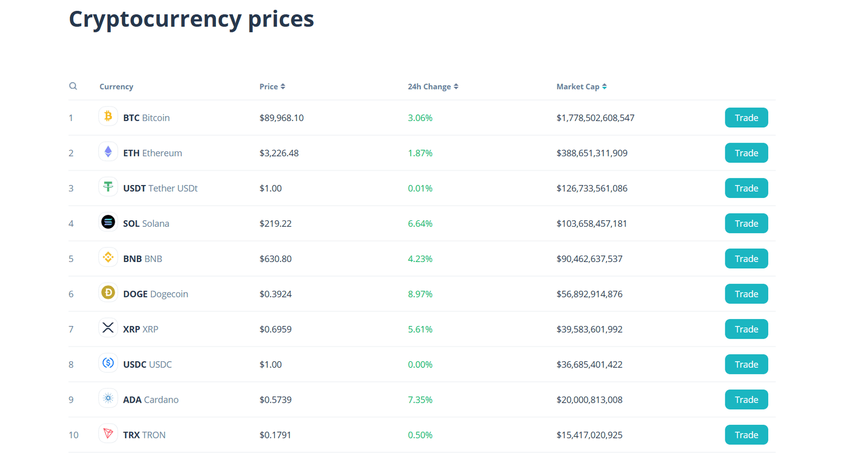Click Trade for Bitcoin
The image size is (868, 453).
746,117
